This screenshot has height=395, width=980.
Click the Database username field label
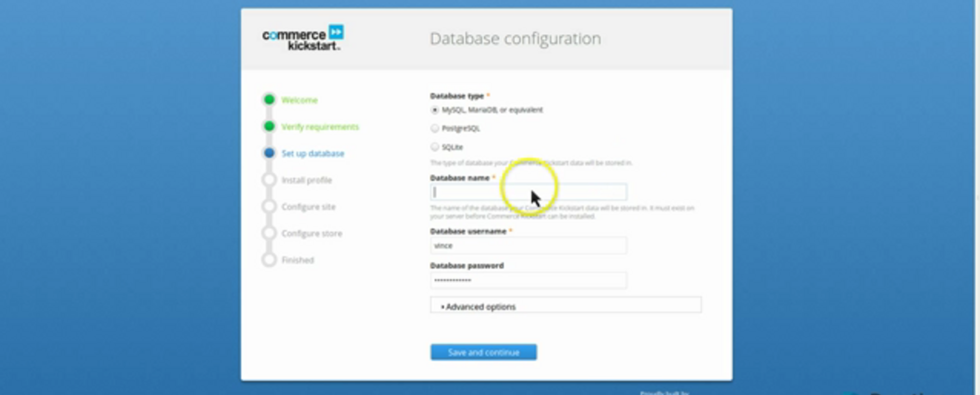pyautogui.click(x=468, y=231)
